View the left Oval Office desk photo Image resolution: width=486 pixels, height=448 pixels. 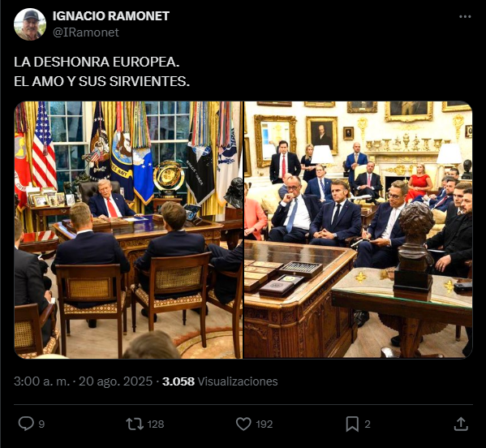click(x=129, y=230)
